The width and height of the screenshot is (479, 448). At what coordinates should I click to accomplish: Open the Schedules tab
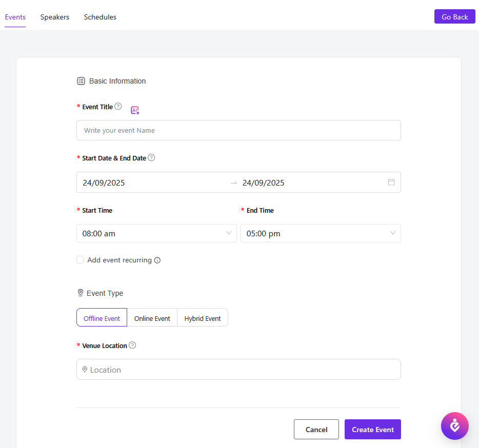tap(100, 17)
